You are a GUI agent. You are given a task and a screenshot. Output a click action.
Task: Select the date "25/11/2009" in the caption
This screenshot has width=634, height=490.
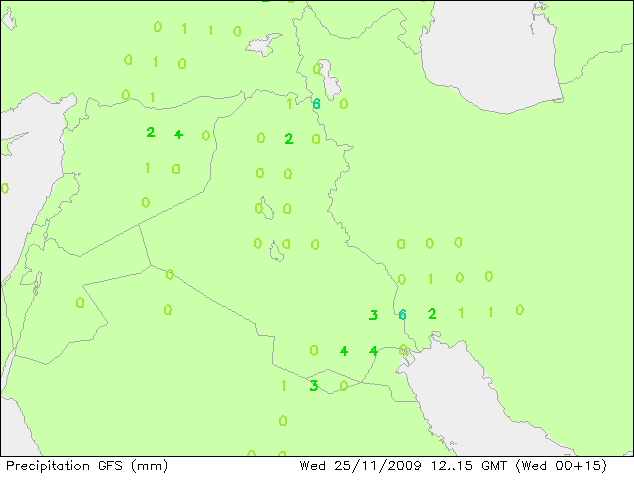tap(378, 466)
